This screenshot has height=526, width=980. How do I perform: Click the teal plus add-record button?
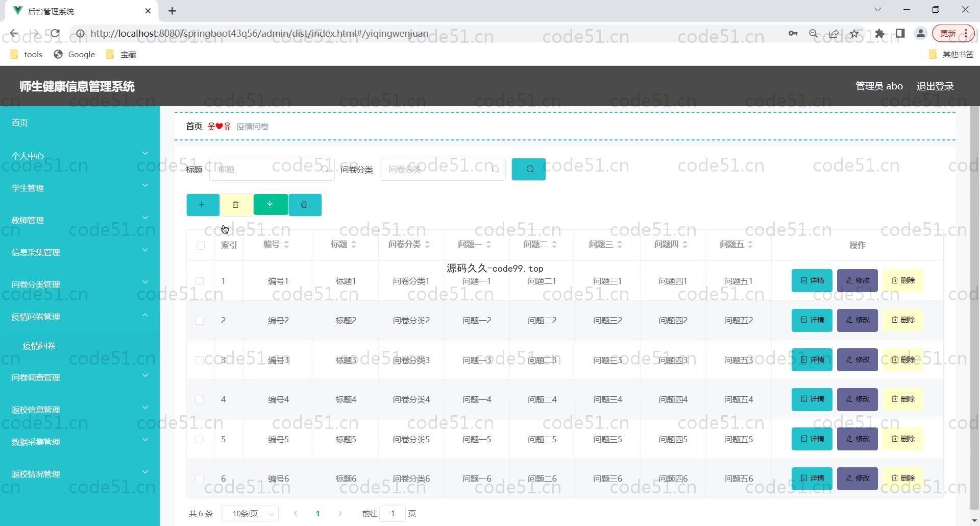click(203, 205)
